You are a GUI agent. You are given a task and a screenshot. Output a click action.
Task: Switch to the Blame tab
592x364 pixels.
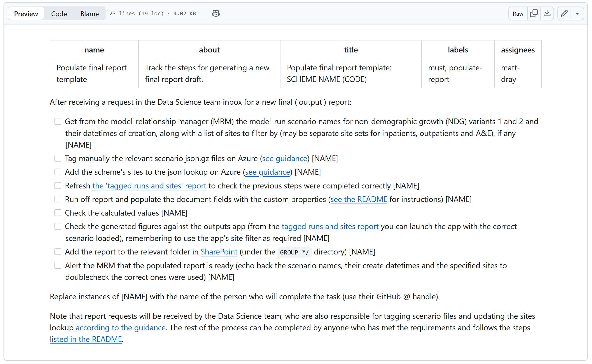click(89, 14)
